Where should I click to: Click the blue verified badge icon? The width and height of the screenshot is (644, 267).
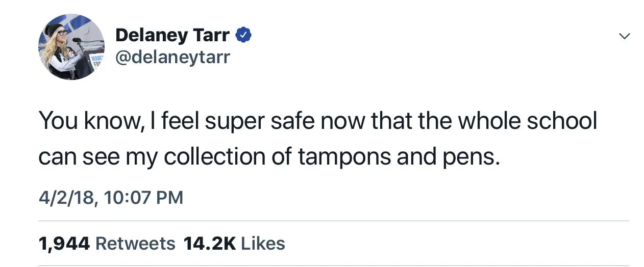tap(244, 36)
